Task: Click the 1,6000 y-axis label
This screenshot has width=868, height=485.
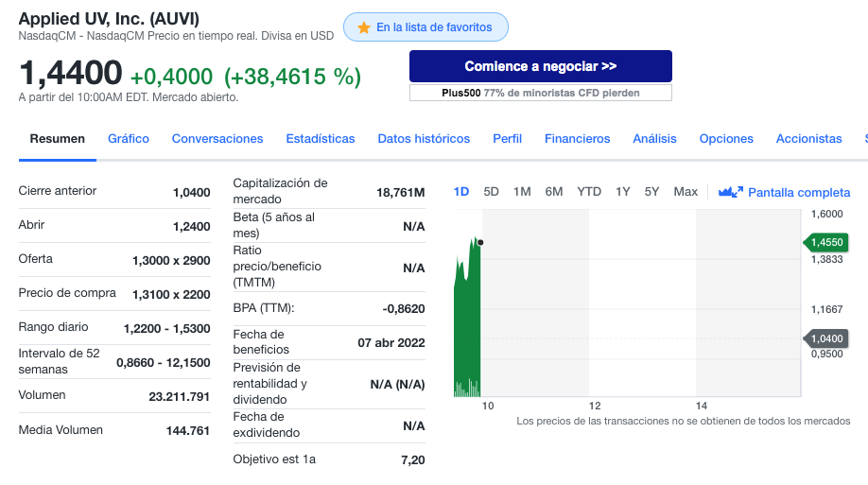Action: (827, 214)
